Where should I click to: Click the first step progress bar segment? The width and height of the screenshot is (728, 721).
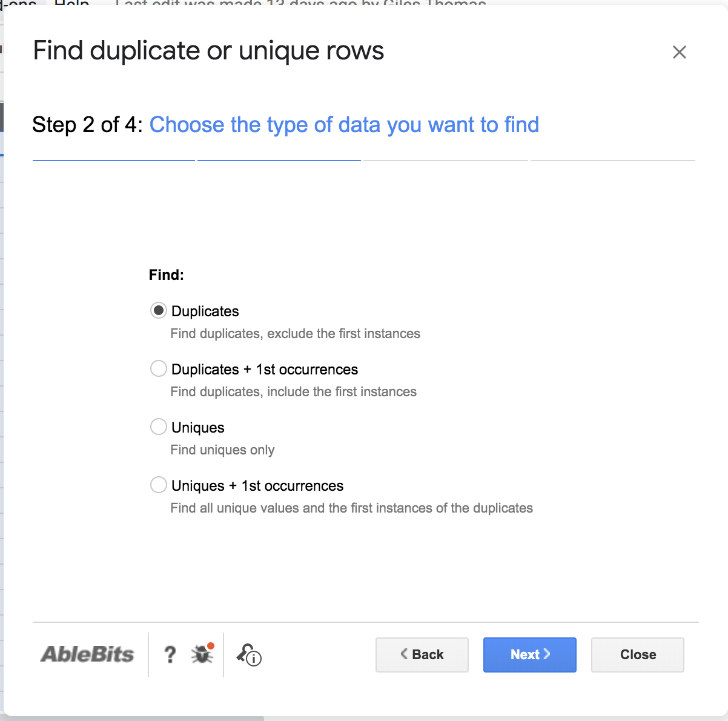point(114,161)
